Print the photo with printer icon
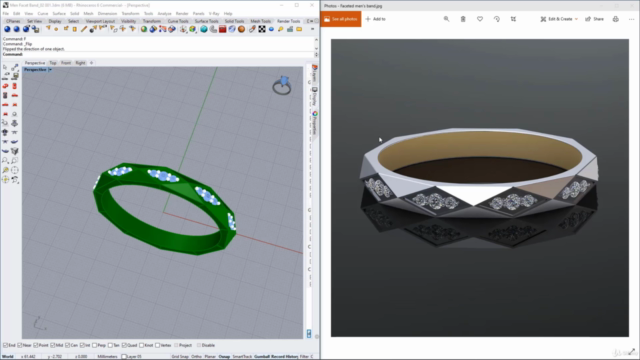This screenshot has width=640, height=360. pos(616,19)
